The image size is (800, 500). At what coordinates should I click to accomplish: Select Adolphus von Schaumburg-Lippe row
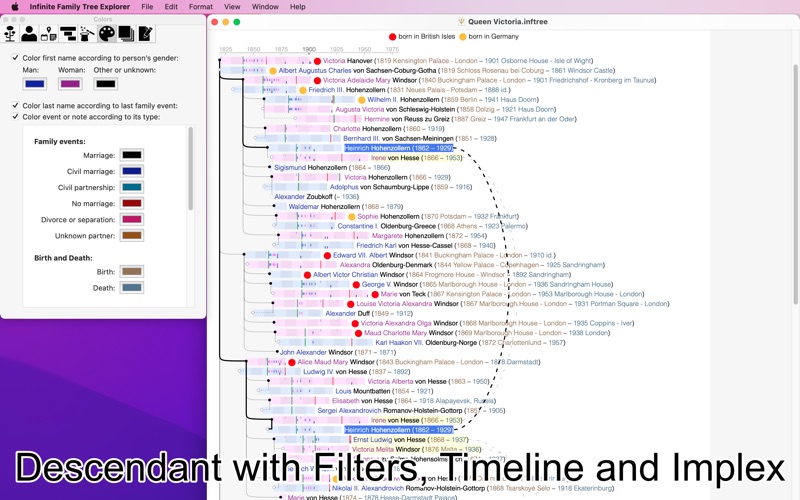[x=401, y=187]
